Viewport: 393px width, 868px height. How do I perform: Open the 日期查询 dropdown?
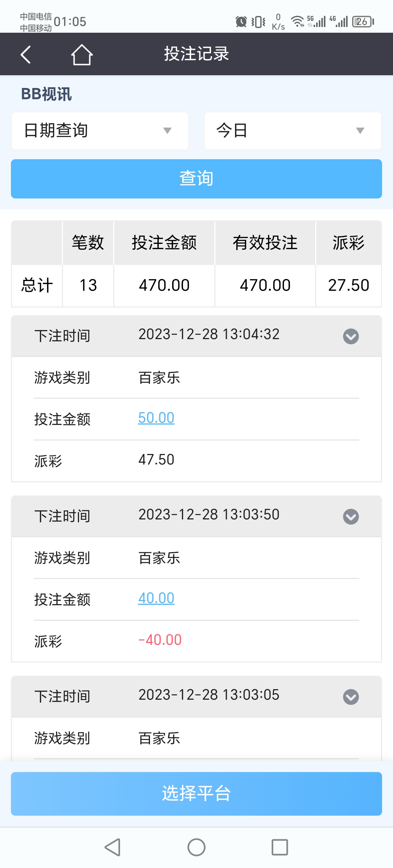100,131
